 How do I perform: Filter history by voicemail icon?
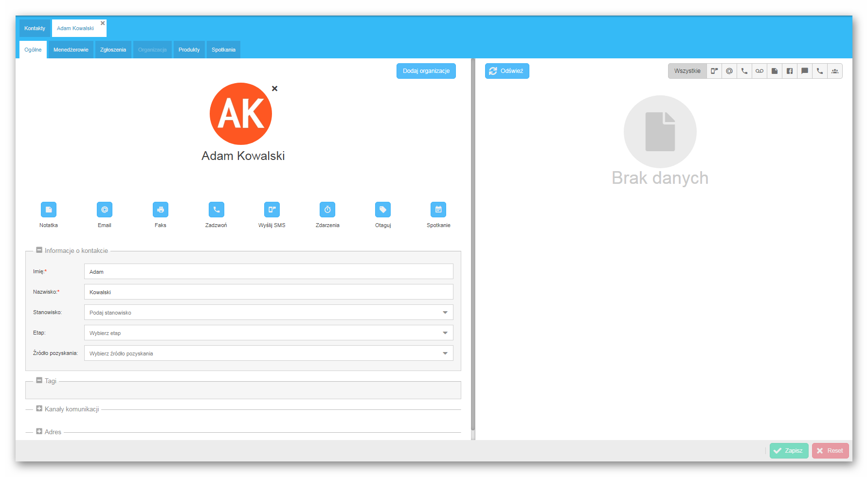pos(759,71)
